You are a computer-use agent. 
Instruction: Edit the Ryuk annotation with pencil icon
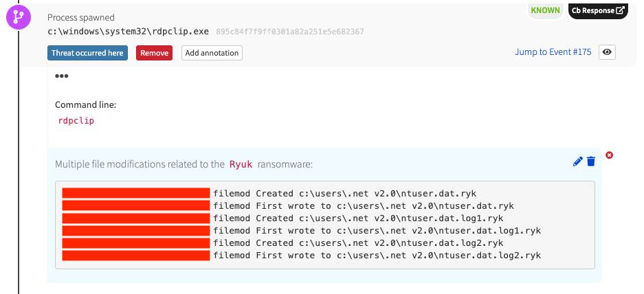point(577,161)
